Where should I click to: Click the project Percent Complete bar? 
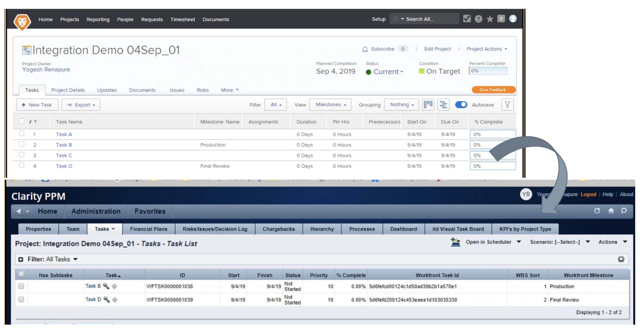tap(488, 71)
